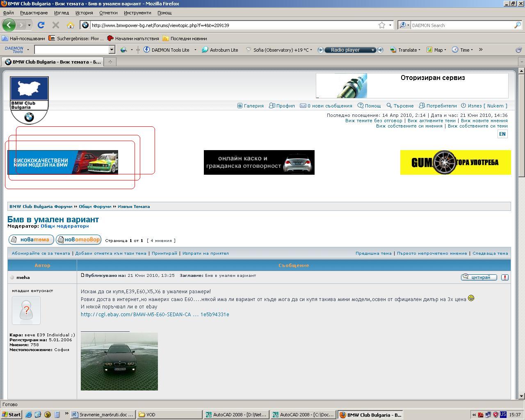Open the DAEMON toolbar search combo dropdown

click(x=111, y=50)
